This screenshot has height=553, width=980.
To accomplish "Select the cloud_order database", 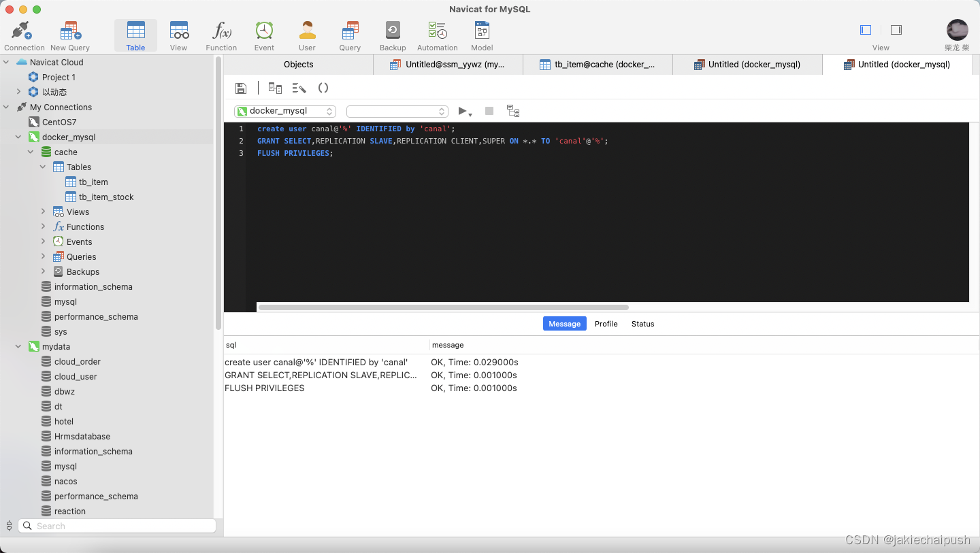I will [78, 361].
